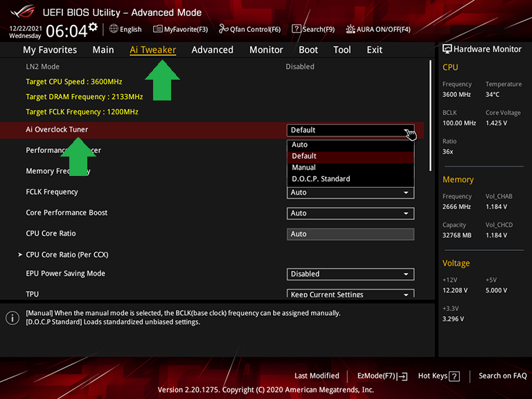Click the TPU label
The image size is (532, 399).
pyautogui.click(x=33, y=294)
